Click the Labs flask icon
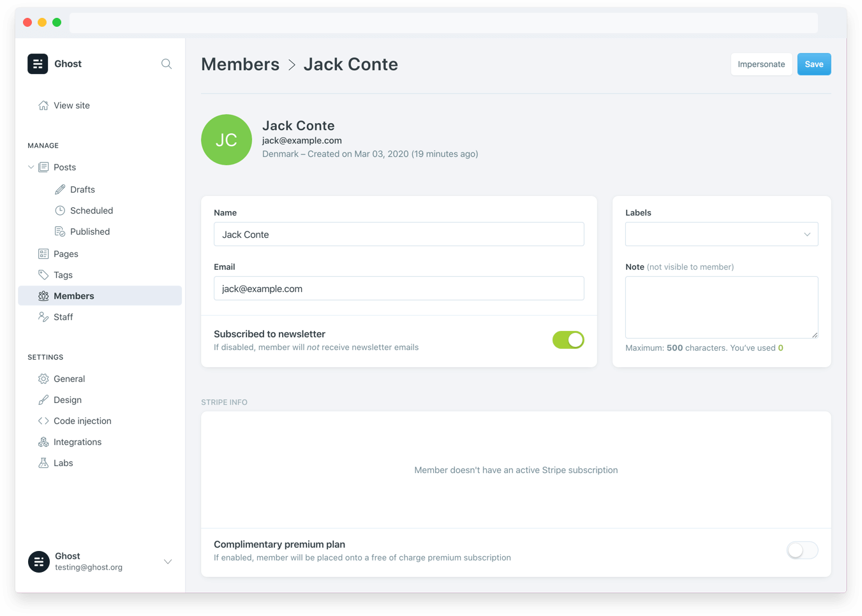Viewport: 862px width, 616px height. click(43, 463)
